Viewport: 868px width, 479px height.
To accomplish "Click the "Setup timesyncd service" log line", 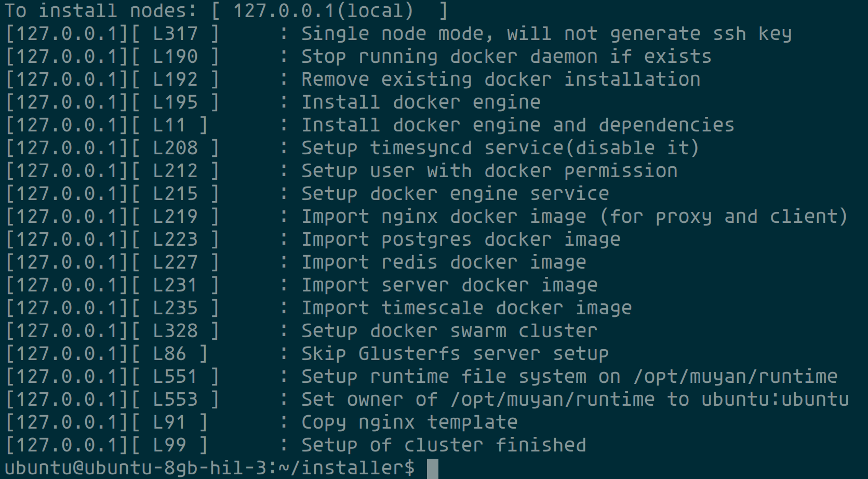I will (x=500, y=148).
